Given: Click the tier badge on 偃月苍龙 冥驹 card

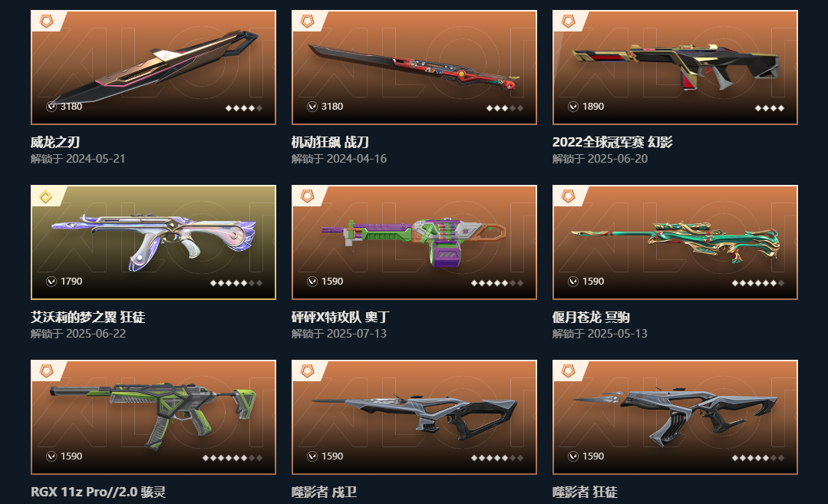Looking at the screenshot, I should click(568, 197).
